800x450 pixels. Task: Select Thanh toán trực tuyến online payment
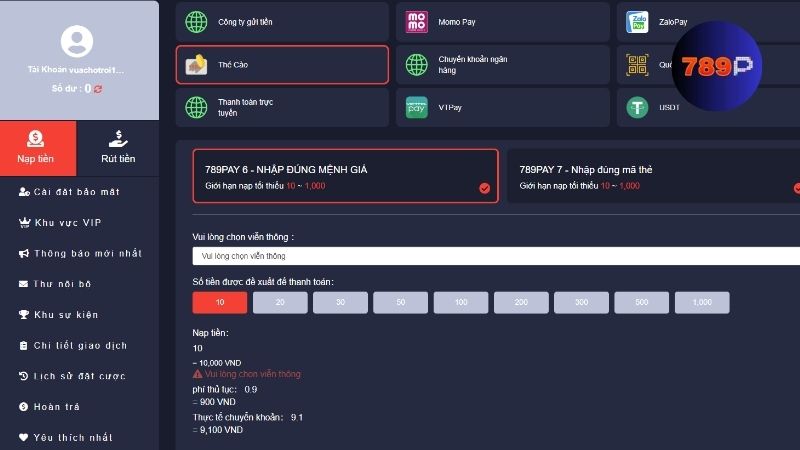click(x=282, y=108)
